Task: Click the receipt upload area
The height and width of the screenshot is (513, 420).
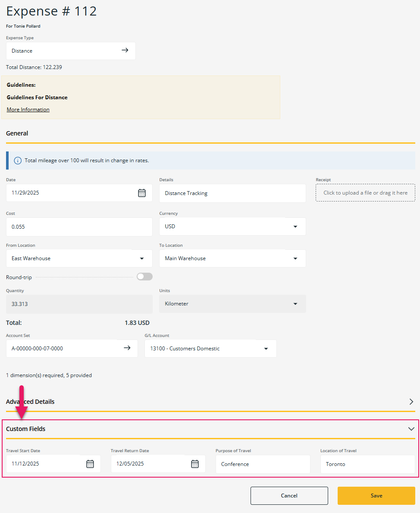Action: coord(365,192)
